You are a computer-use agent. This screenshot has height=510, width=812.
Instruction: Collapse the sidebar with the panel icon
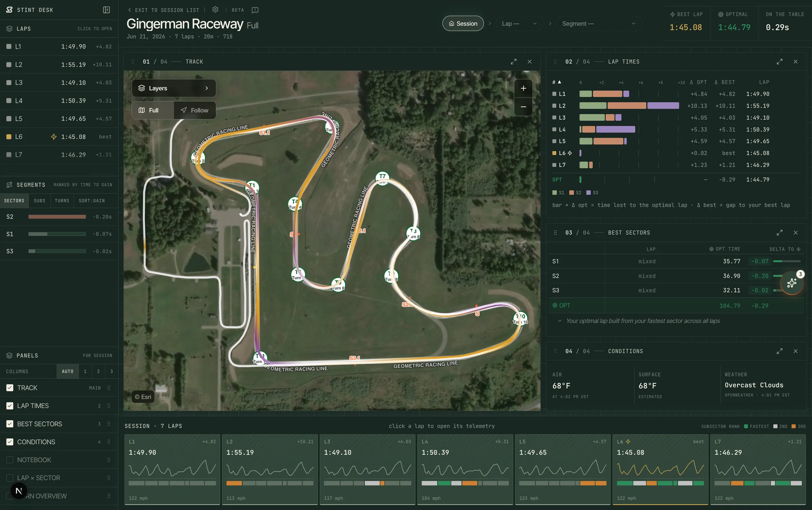(107, 10)
